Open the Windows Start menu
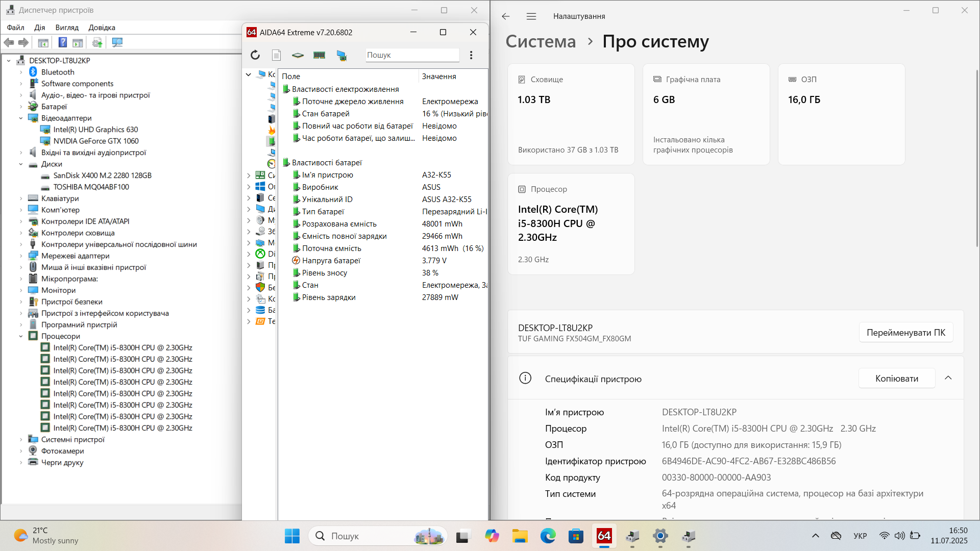Viewport: 980px width, 551px height. (x=292, y=536)
